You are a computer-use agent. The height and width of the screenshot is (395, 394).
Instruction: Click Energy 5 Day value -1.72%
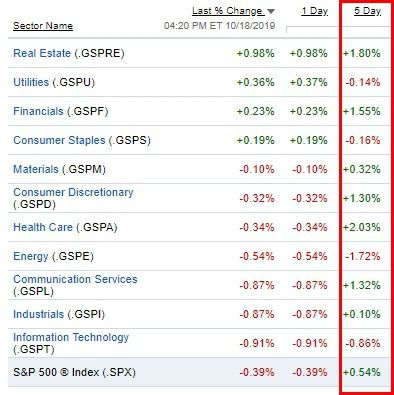(363, 256)
